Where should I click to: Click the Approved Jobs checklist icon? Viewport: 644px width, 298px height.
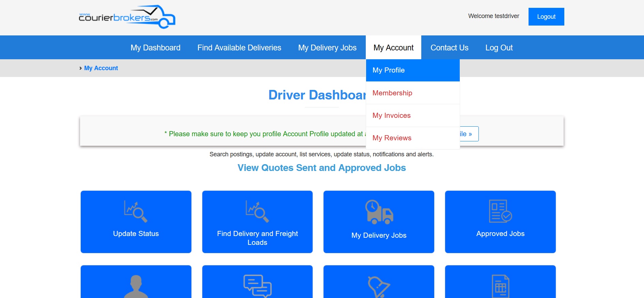click(500, 211)
